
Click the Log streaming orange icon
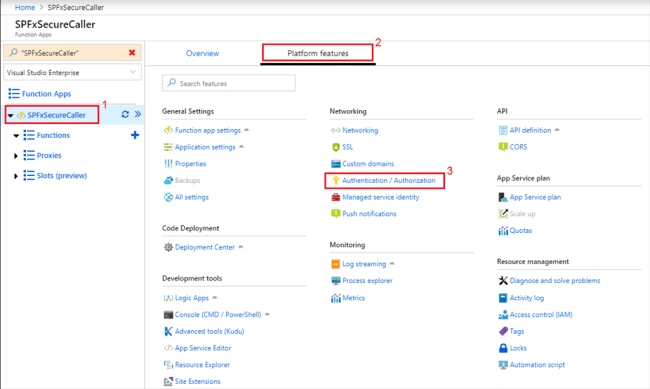pyautogui.click(x=335, y=264)
